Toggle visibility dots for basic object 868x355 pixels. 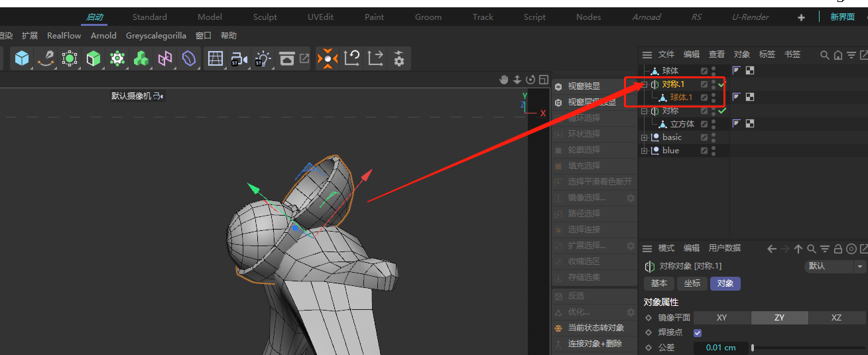(713, 137)
